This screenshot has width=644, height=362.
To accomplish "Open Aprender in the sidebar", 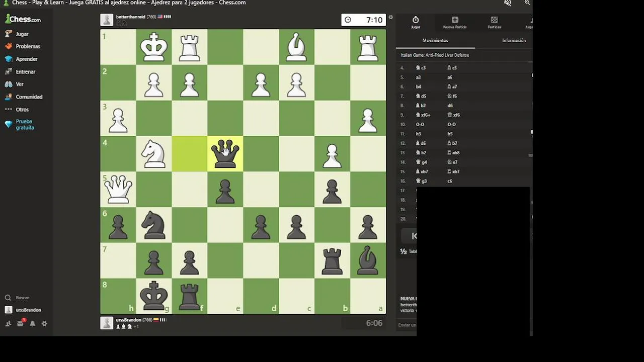I will (x=21, y=59).
